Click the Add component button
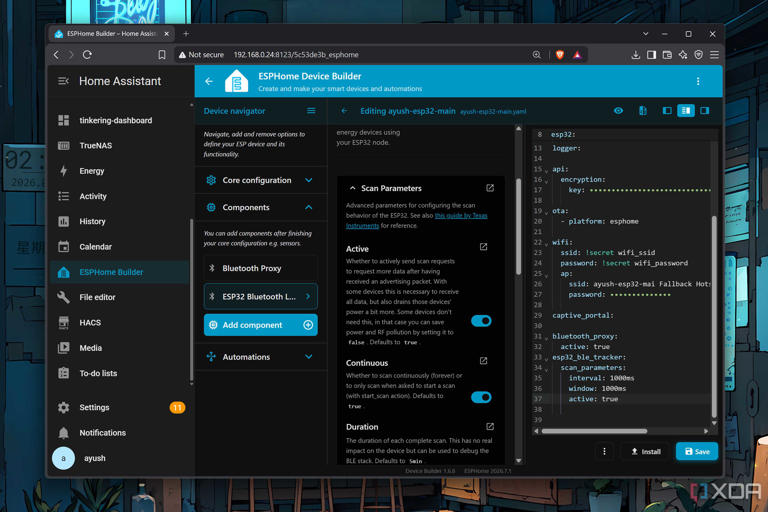The image size is (768, 512). click(x=261, y=325)
